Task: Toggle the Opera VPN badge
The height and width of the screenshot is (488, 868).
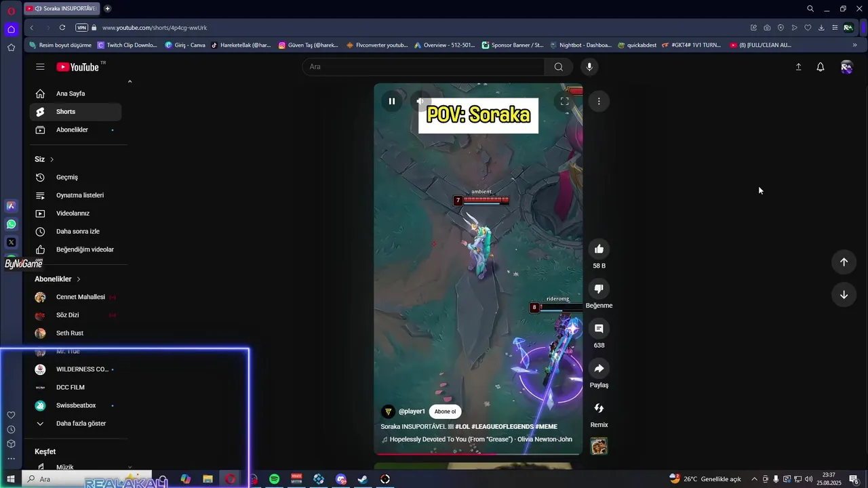Action: (x=81, y=28)
